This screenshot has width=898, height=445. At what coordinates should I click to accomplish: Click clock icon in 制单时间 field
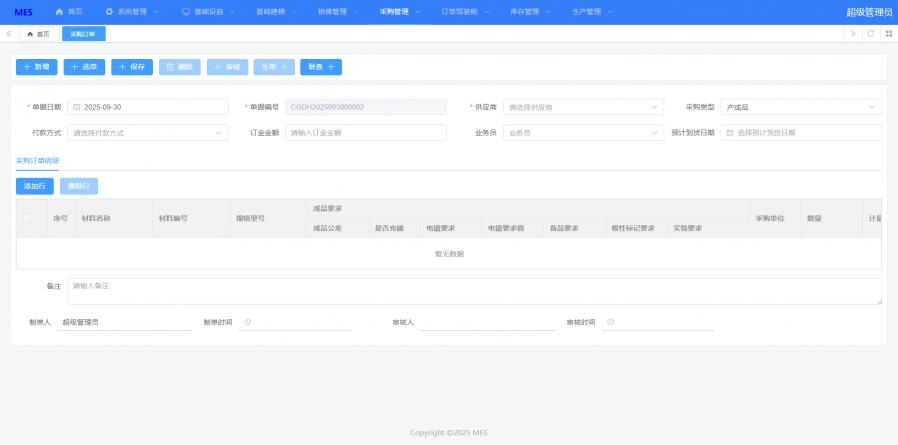pos(247,322)
